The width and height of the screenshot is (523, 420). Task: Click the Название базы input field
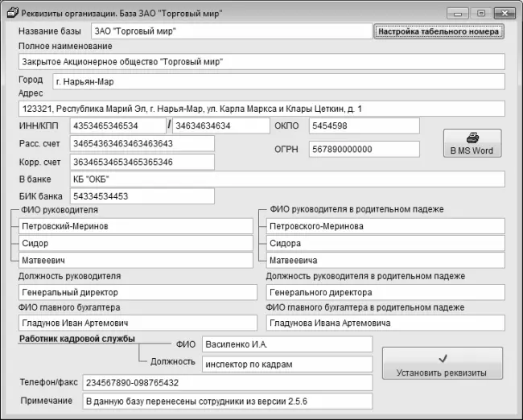pos(232,31)
